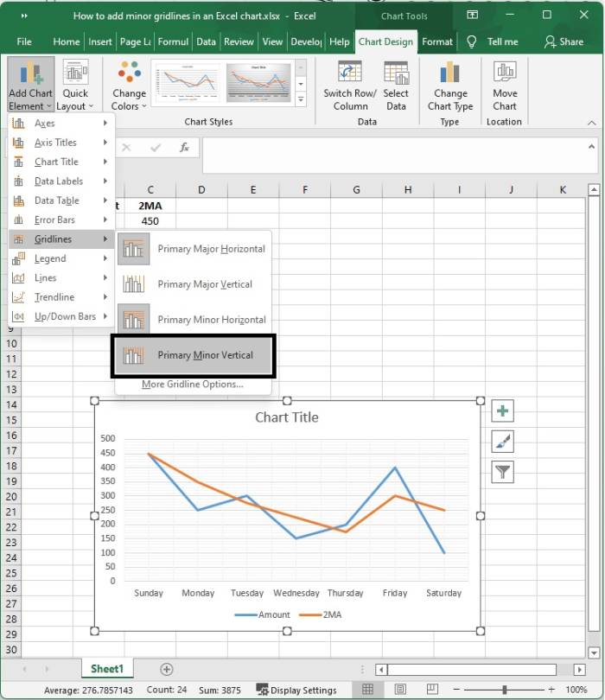This screenshot has width=605, height=700.
Task: Switch to the Review tab
Action: click(x=239, y=42)
